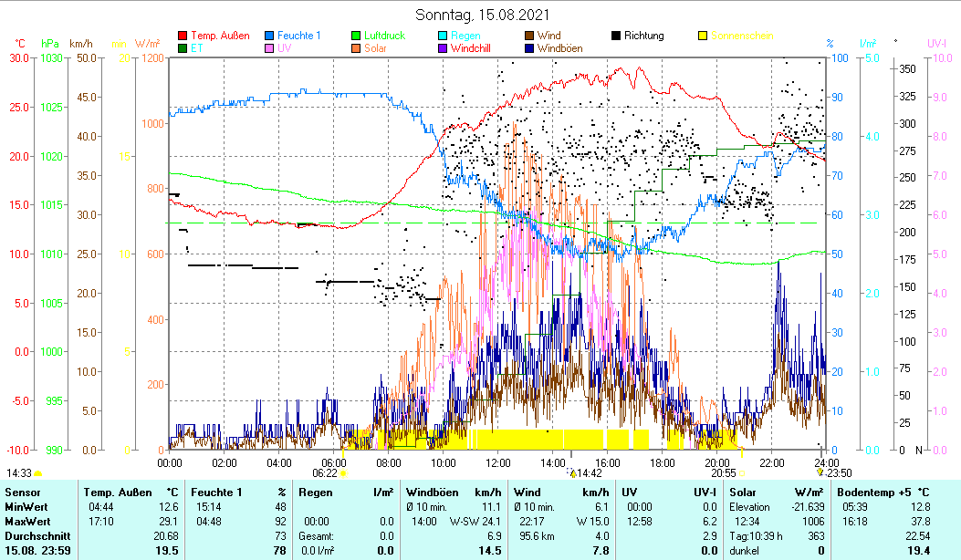Click the Solar legend label

point(375,49)
